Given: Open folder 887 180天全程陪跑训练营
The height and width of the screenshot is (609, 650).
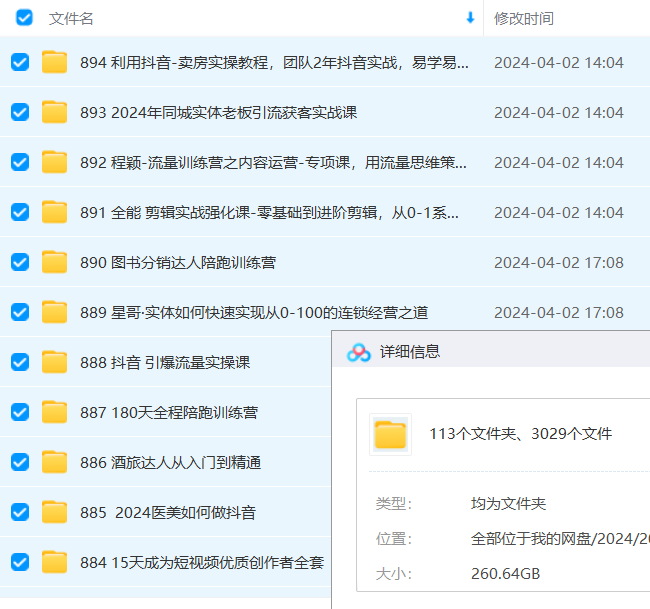Looking at the screenshot, I should coord(169,413).
